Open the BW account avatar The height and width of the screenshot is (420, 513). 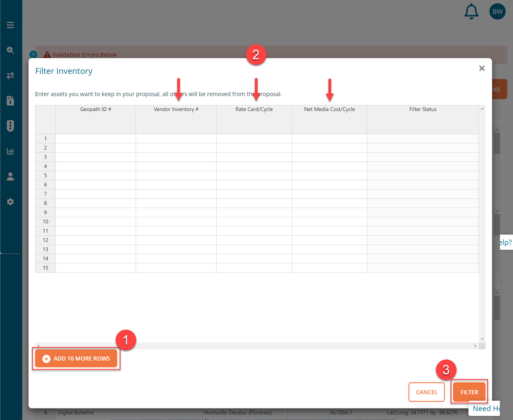[497, 12]
